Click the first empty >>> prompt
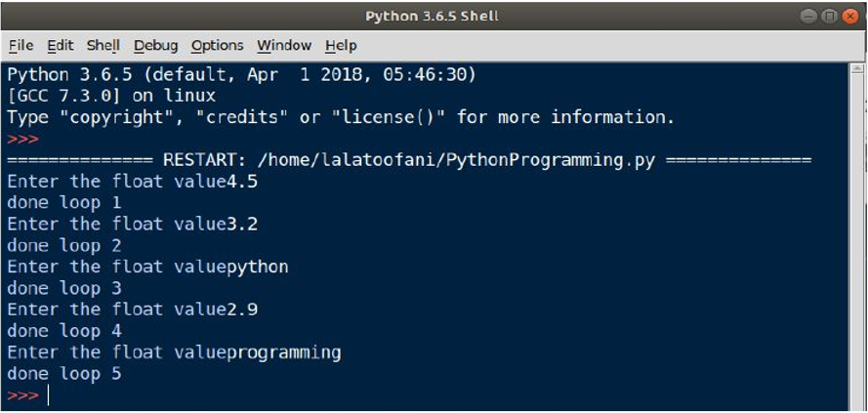The image size is (868, 413). click(23, 139)
